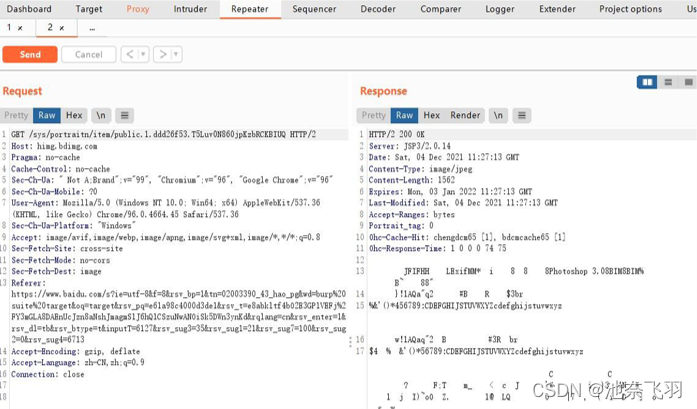Click the Accept-Encoding: gzip, deflate line
This screenshot has height=409, width=697.
click(76, 351)
